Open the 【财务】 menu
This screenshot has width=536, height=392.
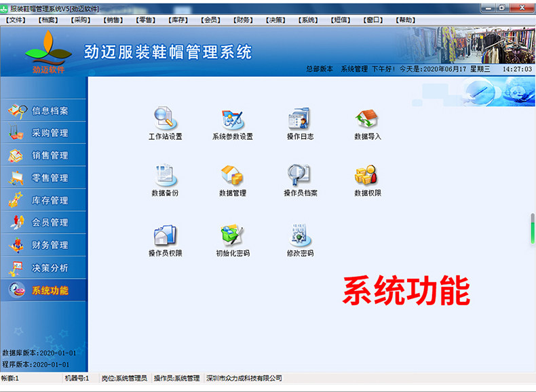[243, 20]
